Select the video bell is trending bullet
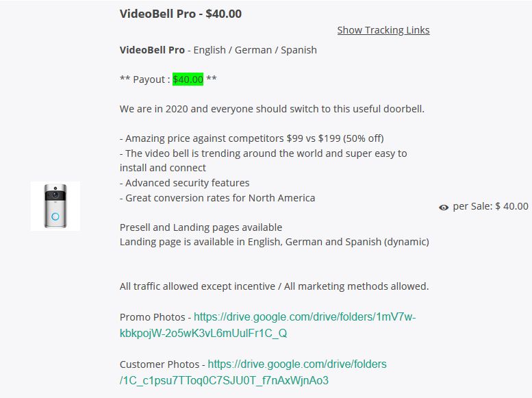Screen dimensions: 532x398 pyautogui.click(x=263, y=153)
